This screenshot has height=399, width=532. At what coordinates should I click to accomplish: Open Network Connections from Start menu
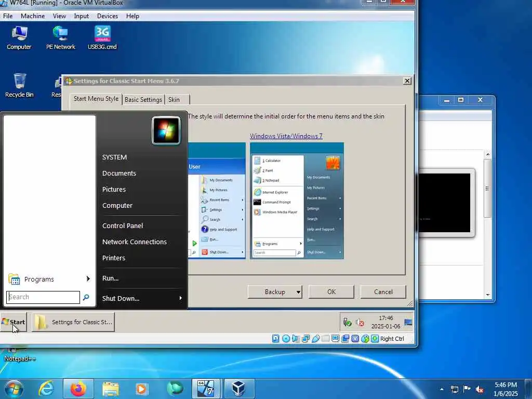[x=135, y=242]
